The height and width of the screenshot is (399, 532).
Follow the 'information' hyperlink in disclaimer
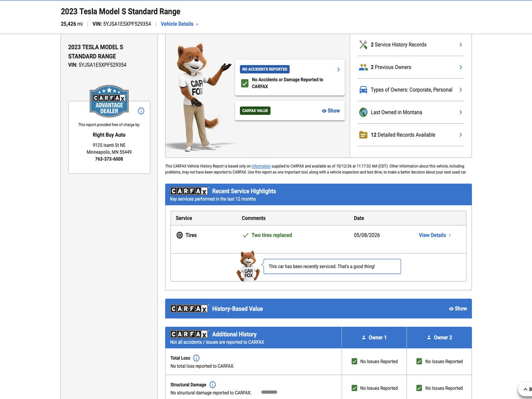261,166
